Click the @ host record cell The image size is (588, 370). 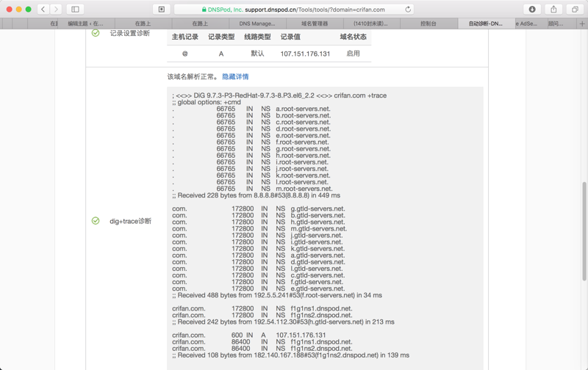185,54
